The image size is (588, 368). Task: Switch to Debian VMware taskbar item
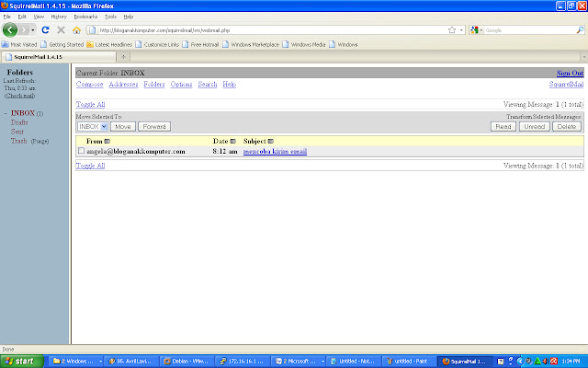point(187,362)
